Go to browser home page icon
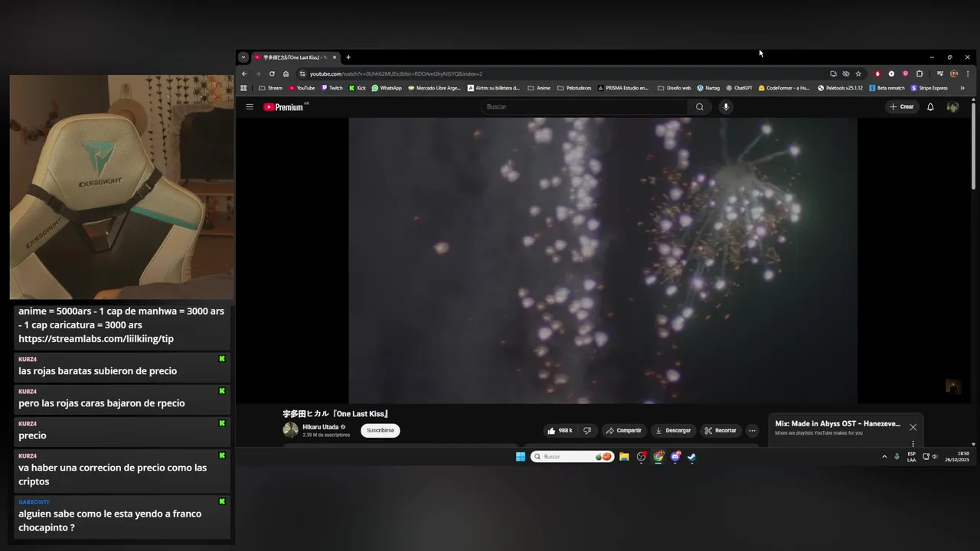 pyautogui.click(x=286, y=73)
